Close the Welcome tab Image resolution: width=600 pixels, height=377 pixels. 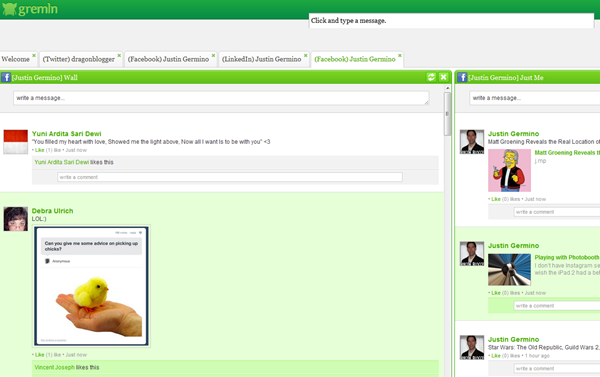(x=34, y=55)
